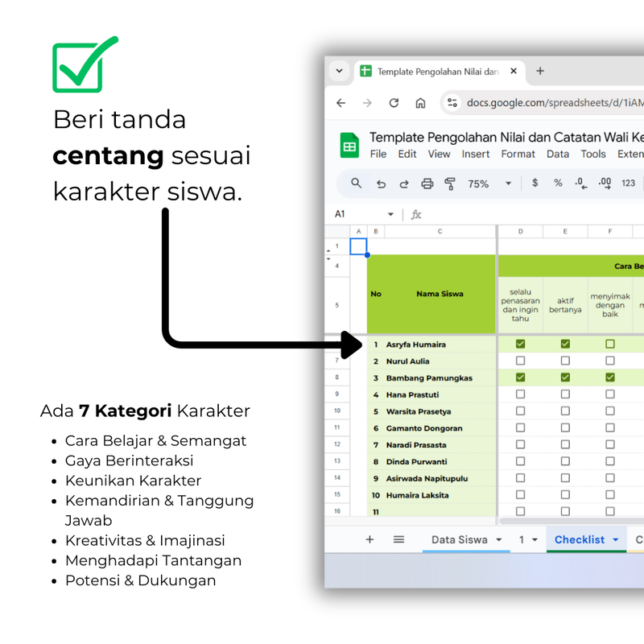
Task: Check 'menyimak dengan baik' for Hana Prastuti
Action: coord(610,394)
